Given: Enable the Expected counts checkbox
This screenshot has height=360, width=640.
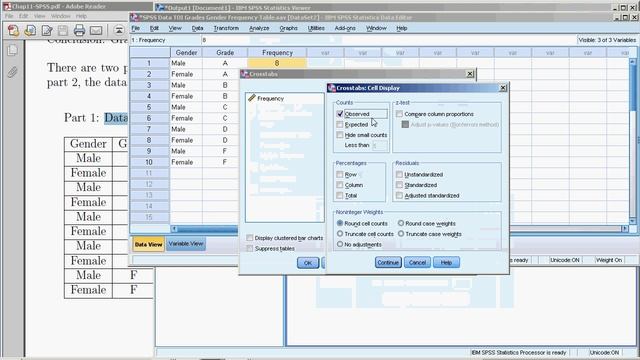Looking at the screenshot, I should pos(340,124).
